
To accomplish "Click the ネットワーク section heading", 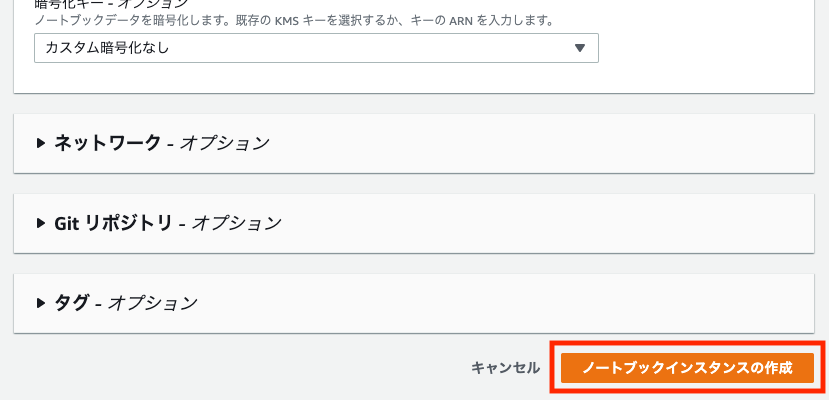I will pyautogui.click(x=107, y=143).
